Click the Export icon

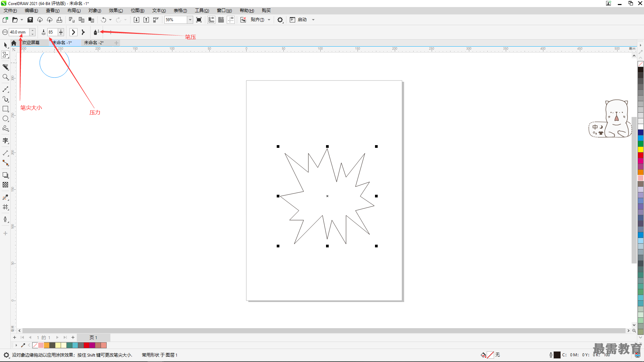click(x=146, y=20)
